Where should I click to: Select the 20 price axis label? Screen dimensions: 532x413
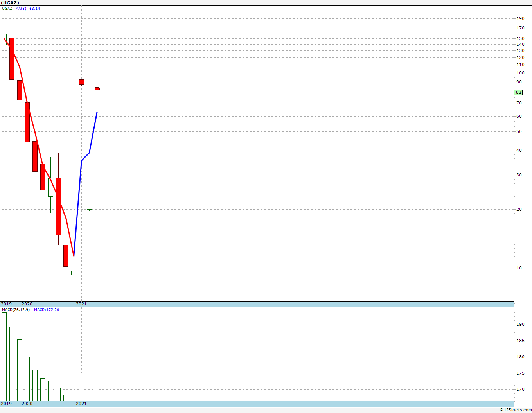click(x=519, y=209)
